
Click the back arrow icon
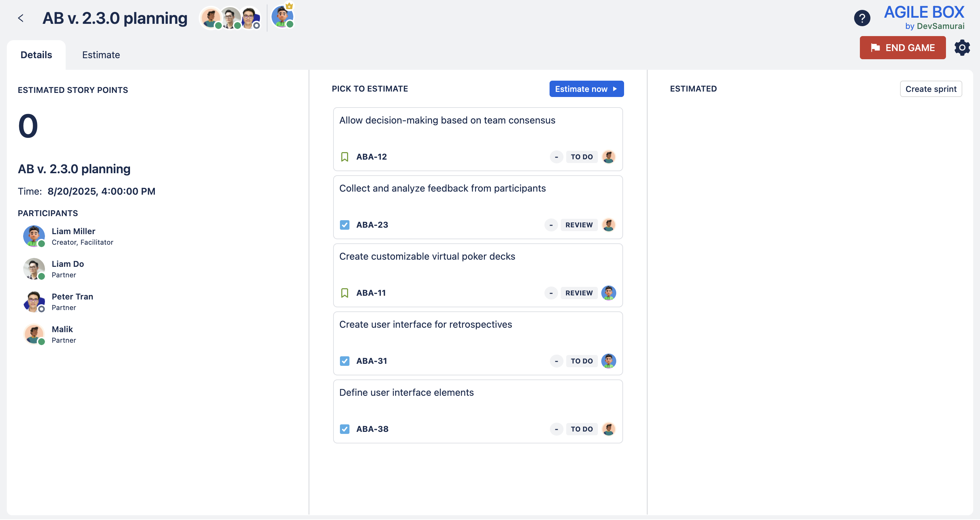point(21,18)
